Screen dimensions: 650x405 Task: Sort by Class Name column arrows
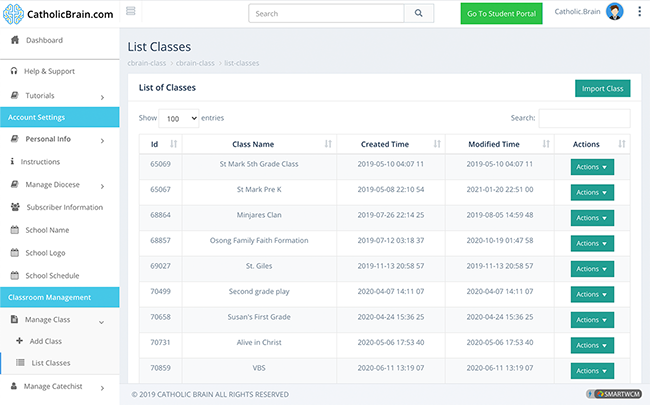[328, 144]
